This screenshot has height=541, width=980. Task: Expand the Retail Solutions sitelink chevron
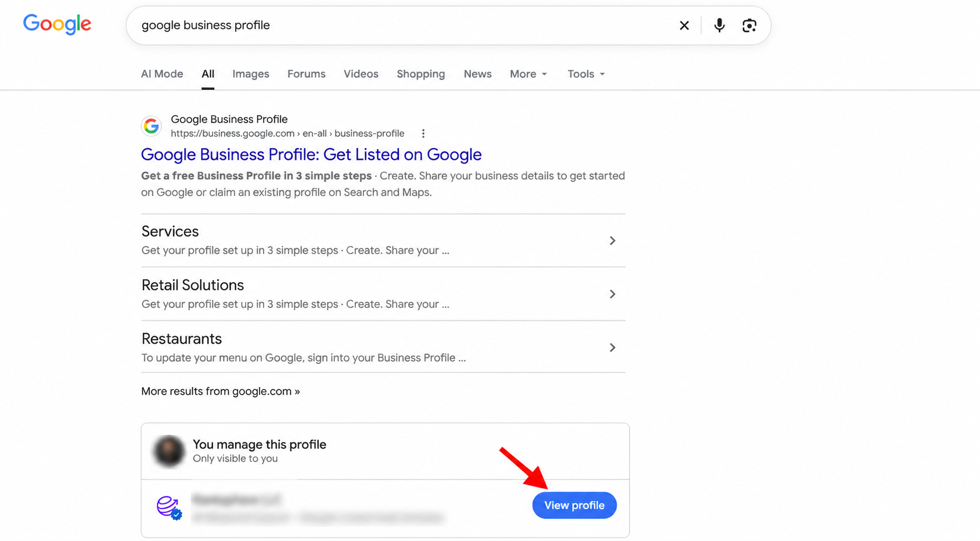[613, 294]
